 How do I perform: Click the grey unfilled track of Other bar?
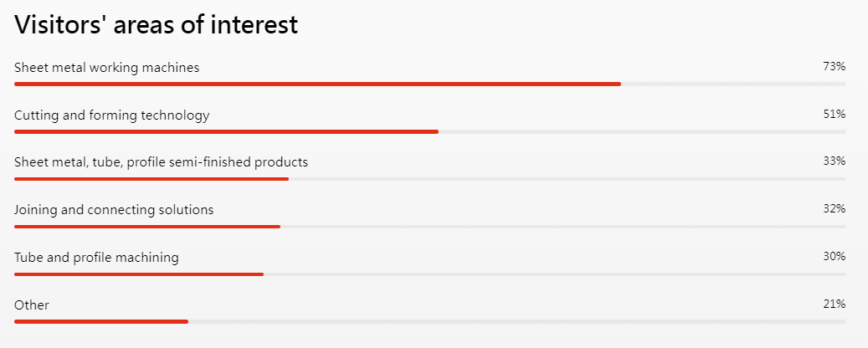click(517, 321)
